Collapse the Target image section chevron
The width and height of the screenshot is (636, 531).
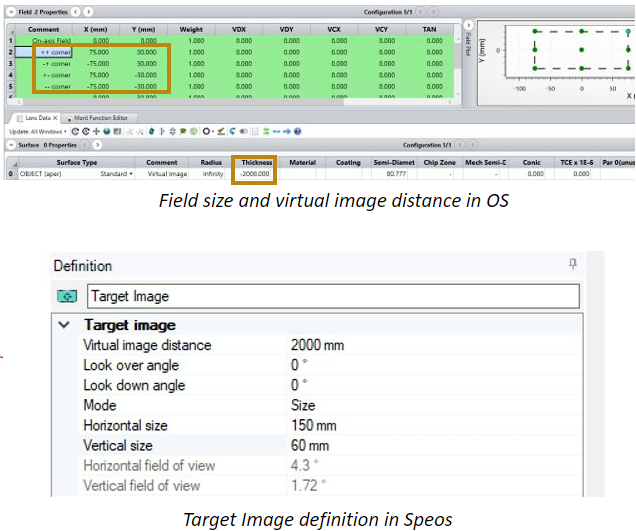tap(64, 325)
